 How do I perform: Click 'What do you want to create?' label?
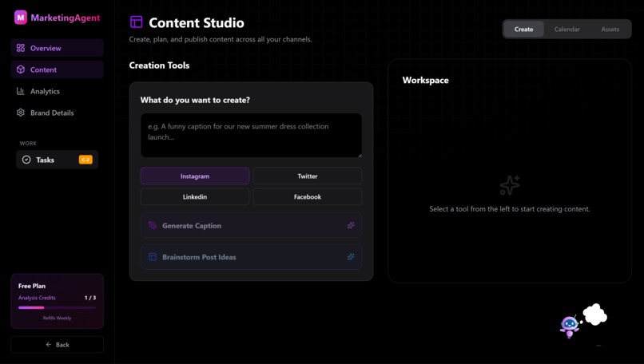click(195, 100)
